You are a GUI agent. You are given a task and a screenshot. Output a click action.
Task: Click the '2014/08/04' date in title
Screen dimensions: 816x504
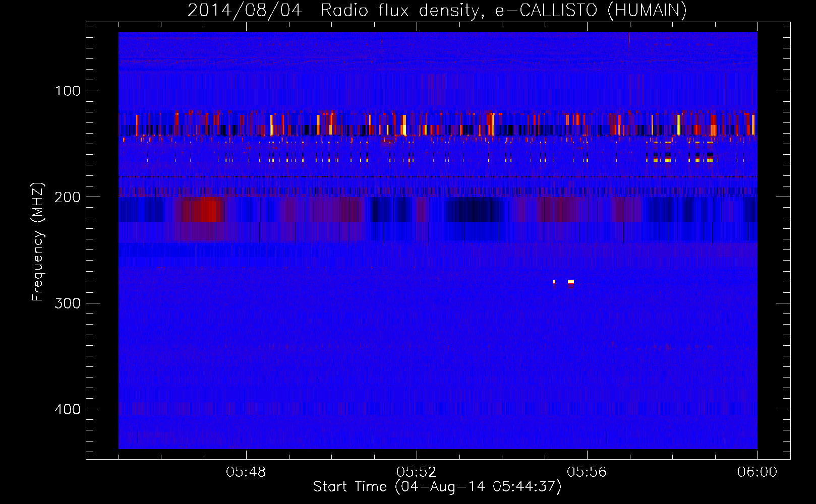(245, 10)
